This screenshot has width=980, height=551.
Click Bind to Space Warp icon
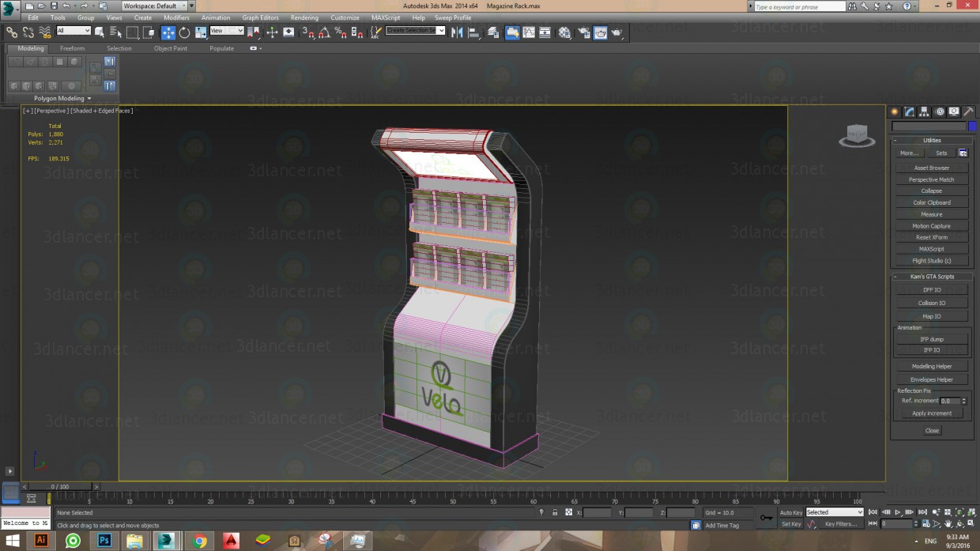point(44,32)
